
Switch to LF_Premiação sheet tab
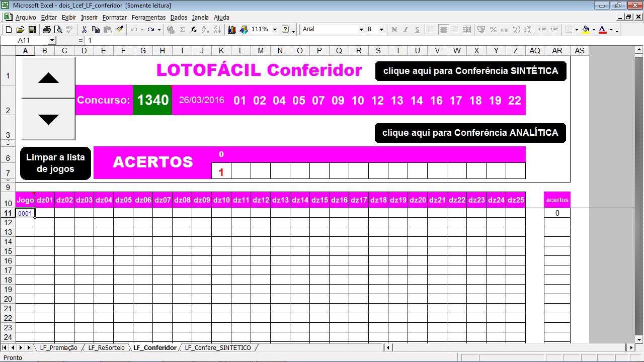[58, 348]
